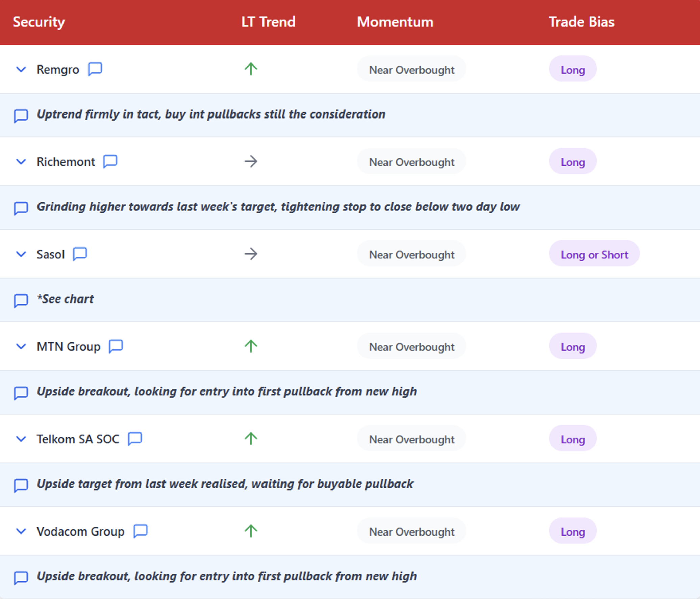Open Sasol's comment bubble icon
This screenshot has width=700, height=599.
point(80,254)
